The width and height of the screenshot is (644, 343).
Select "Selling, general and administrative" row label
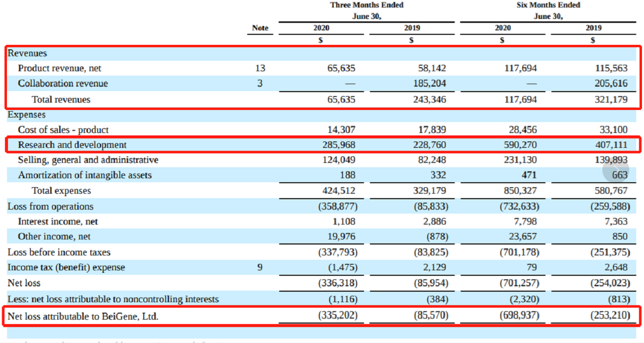pyautogui.click(x=88, y=160)
